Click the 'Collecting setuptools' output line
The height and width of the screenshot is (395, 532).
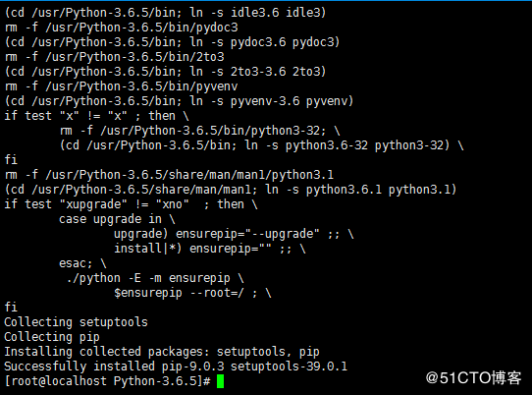76,322
